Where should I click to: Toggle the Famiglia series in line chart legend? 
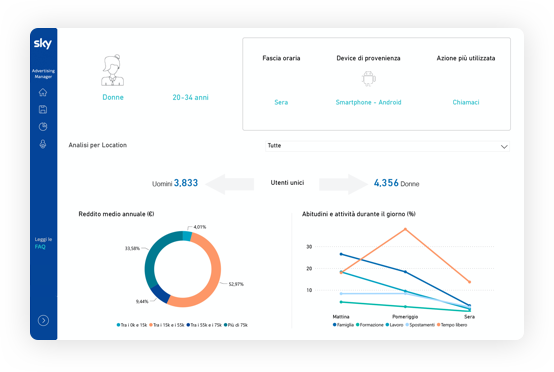pyautogui.click(x=343, y=325)
